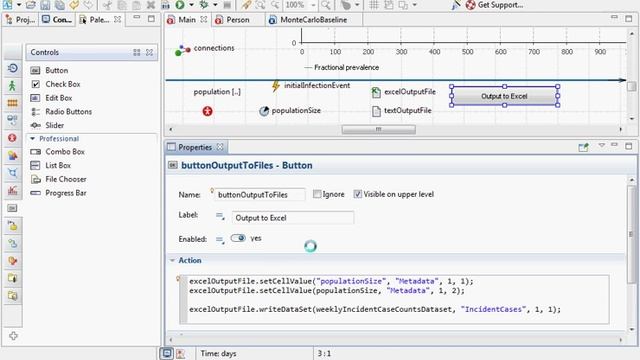Open the Rail library palette icon
Screen dimensions: 640x360
[x=12, y=103]
